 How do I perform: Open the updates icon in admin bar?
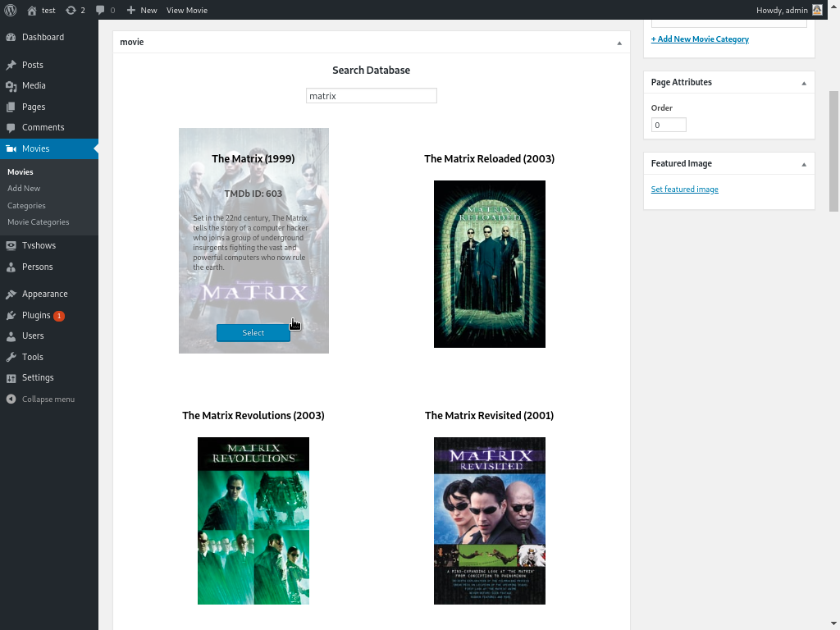tap(71, 10)
